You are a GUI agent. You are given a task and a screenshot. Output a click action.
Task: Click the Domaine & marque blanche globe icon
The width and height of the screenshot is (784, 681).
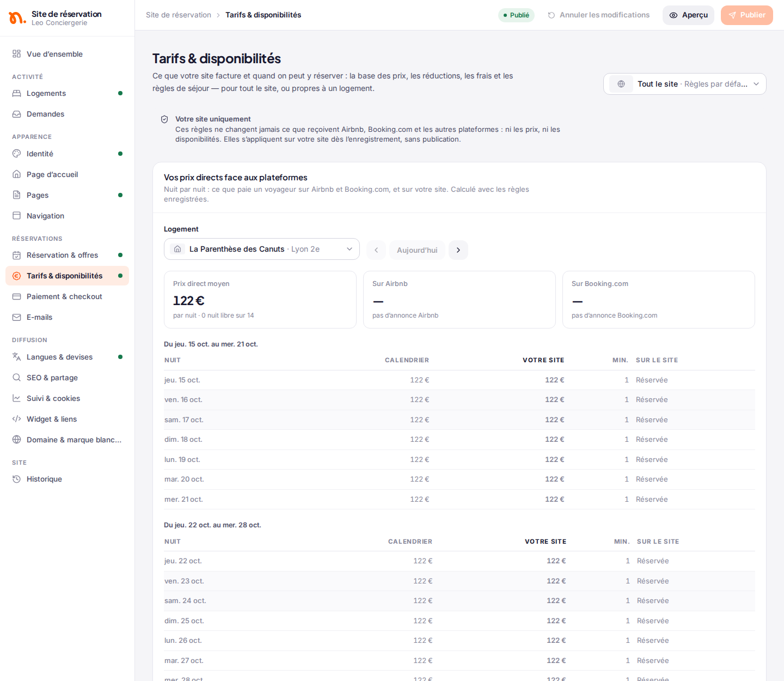(x=17, y=440)
